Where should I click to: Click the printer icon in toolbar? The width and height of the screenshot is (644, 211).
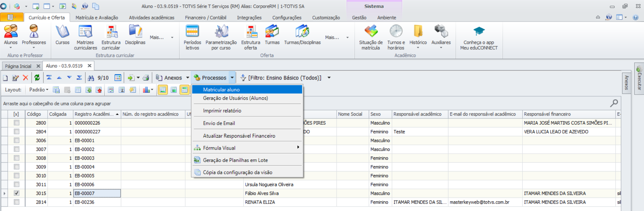click(x=146, y=78)
